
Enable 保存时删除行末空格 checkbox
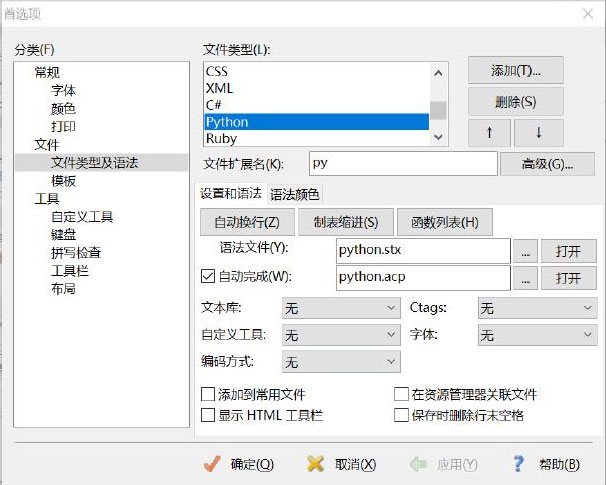point(401,415)
